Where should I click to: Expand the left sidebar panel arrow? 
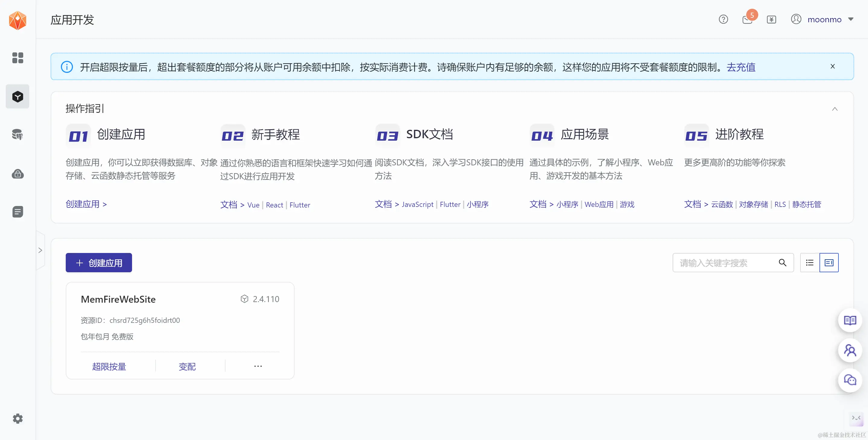(x=40, y=250)
